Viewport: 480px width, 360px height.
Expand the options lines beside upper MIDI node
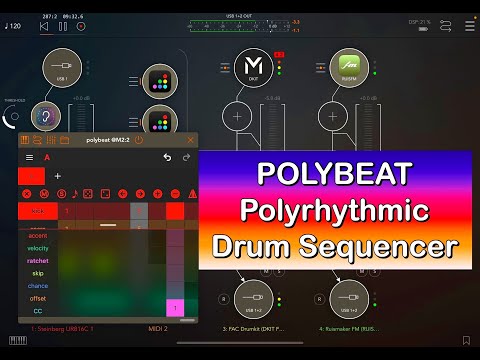[x=133, y=81]
